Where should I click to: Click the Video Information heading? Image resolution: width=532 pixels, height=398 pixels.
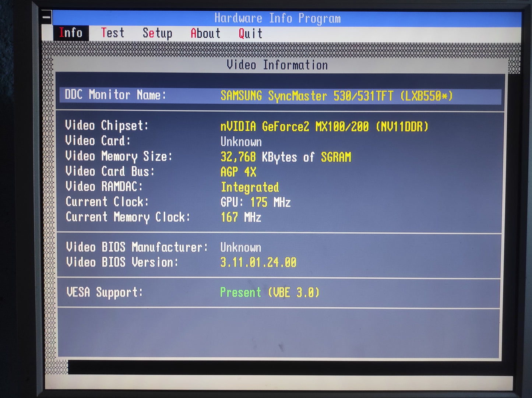[277, 65]
